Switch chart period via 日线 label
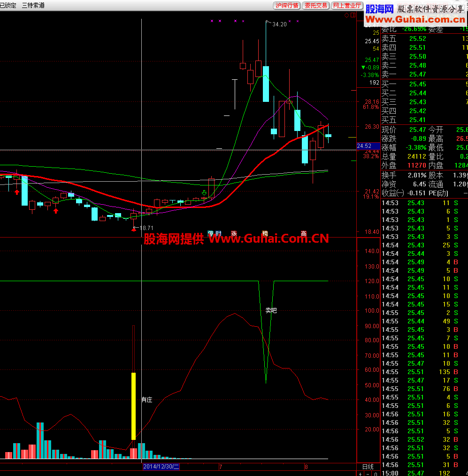Screen dimensions: 468x476 (368, 467)
